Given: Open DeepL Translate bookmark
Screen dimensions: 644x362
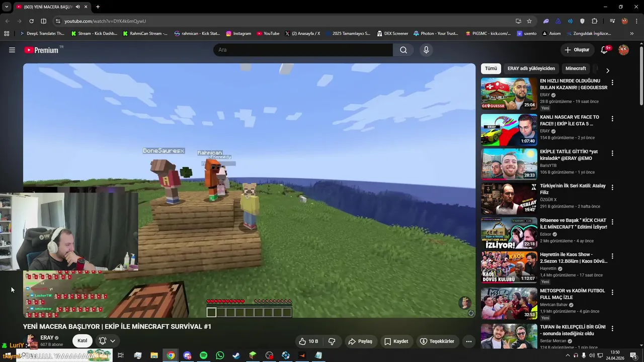Looking at the screenshot, I should [x=42, y=34].
